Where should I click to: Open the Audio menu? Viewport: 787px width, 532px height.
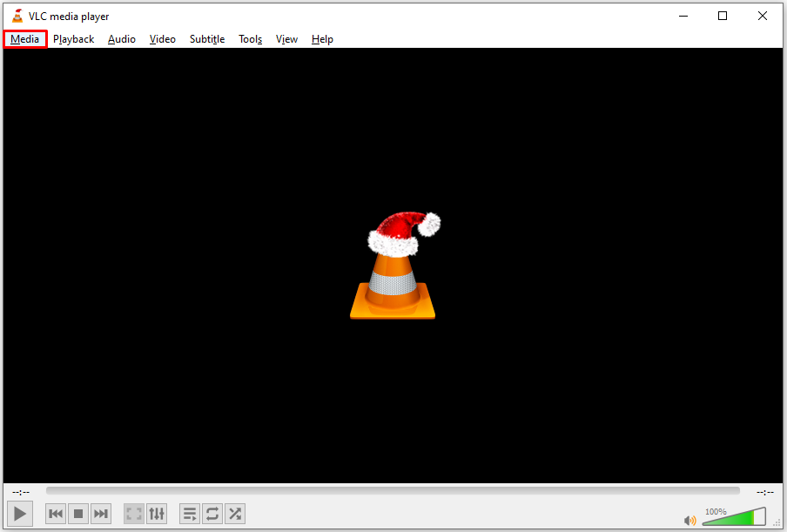click(122, 39)
